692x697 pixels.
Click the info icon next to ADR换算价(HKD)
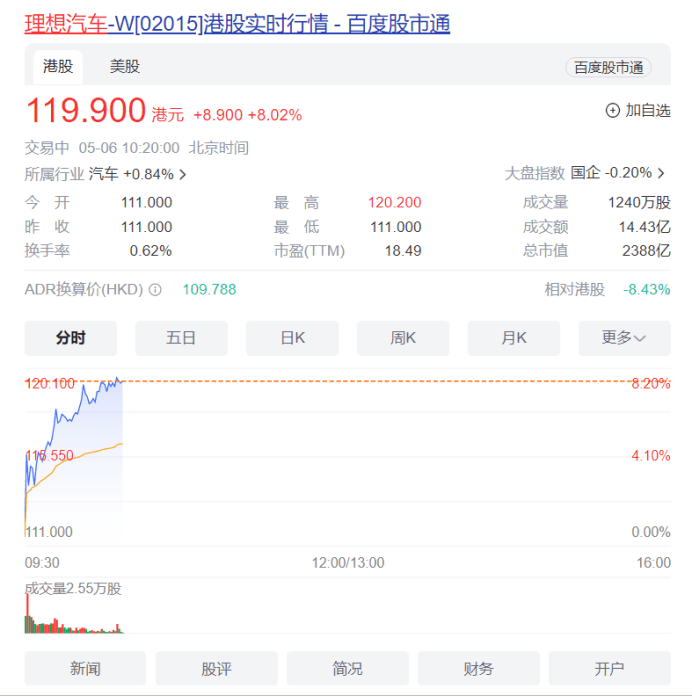click(155, 290)
